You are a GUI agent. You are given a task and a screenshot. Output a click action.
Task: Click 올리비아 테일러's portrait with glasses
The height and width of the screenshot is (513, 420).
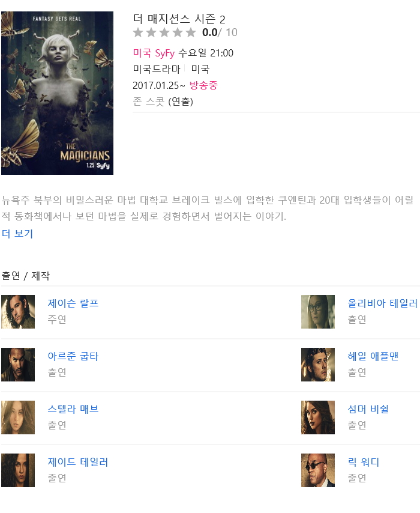[317, 312]
